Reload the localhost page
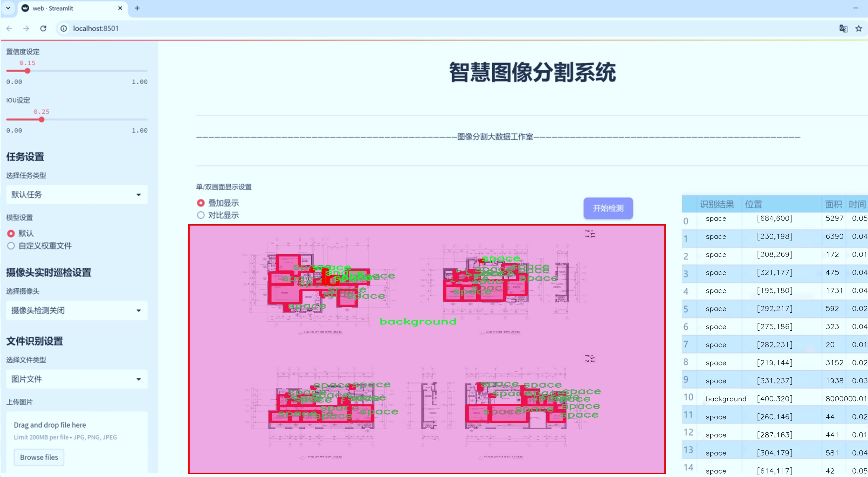This screenshot has height=477, width=868. 43,29
